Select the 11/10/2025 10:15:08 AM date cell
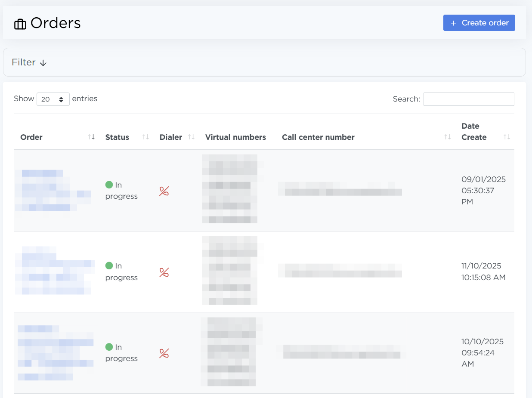This screenshot has height=398, width=532. click(483, 272)
